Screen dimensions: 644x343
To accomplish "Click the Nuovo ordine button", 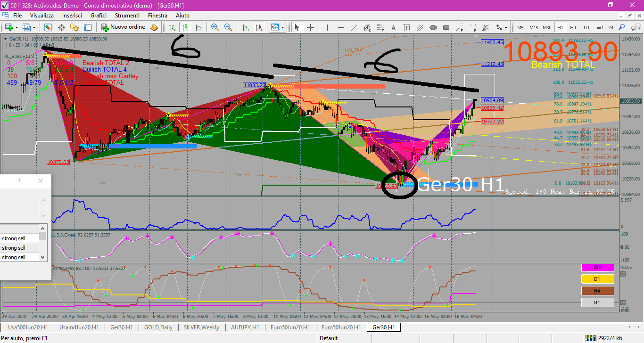I will pos(124,27).
